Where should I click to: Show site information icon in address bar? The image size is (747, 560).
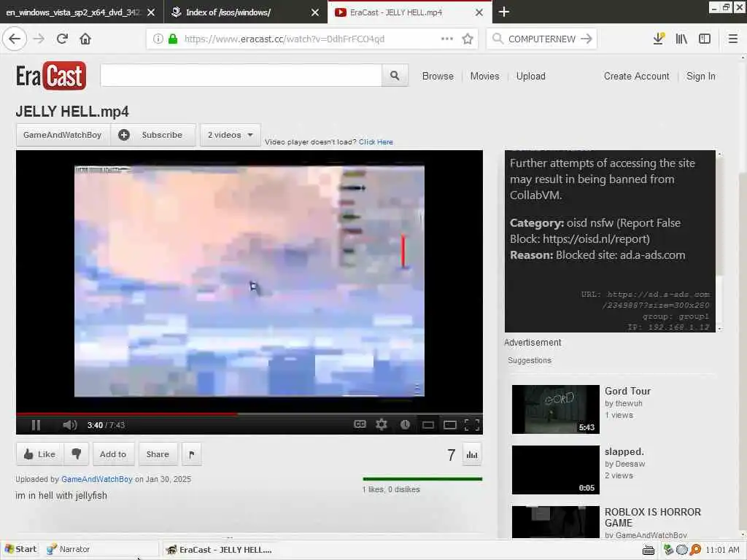click(x=158, y=39)
